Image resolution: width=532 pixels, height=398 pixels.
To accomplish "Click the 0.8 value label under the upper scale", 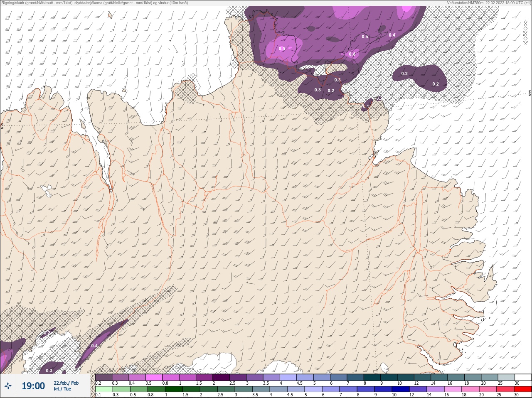I will pyautogui.click(x=165, y=383).
